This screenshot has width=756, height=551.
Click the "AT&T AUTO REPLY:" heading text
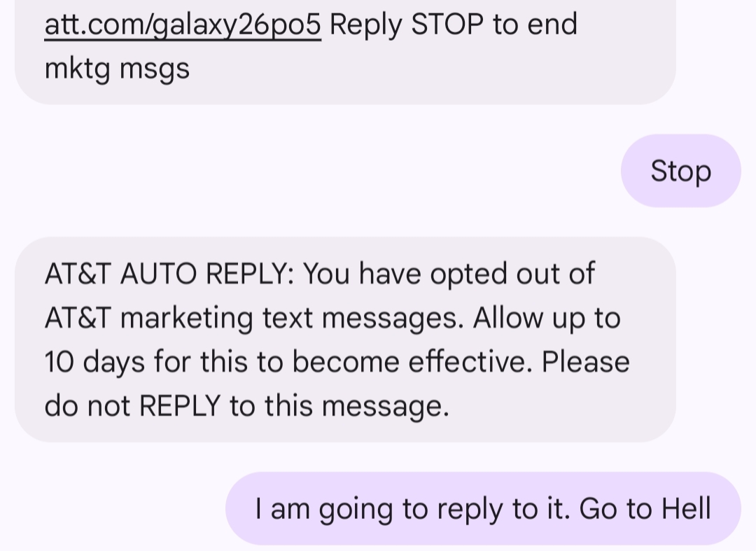click(x=169, y=274)
